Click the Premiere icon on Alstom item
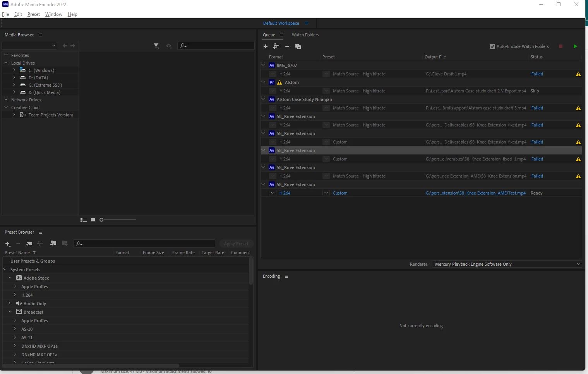 pos(272,82)
